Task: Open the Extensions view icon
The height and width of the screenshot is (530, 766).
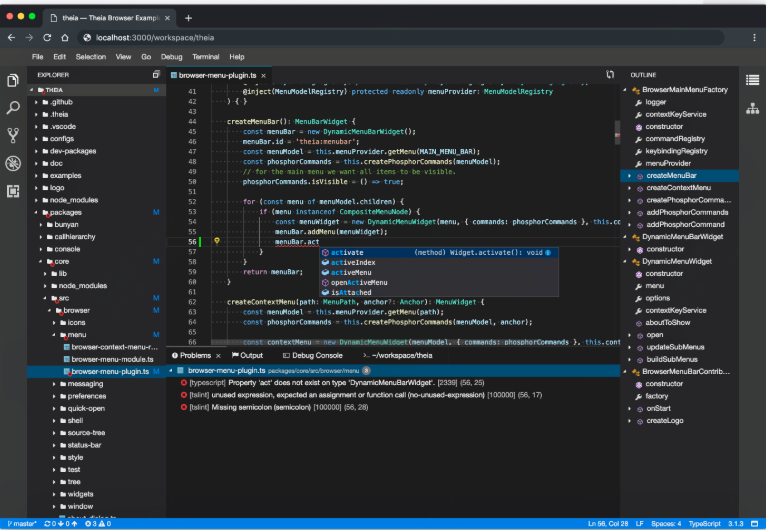Action: pos(13,191)
